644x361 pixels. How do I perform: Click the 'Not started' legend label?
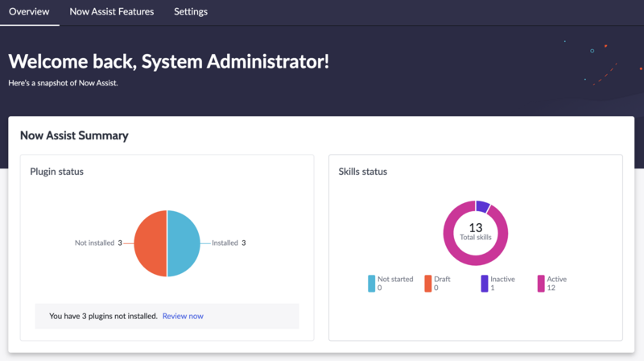(395, 279)
